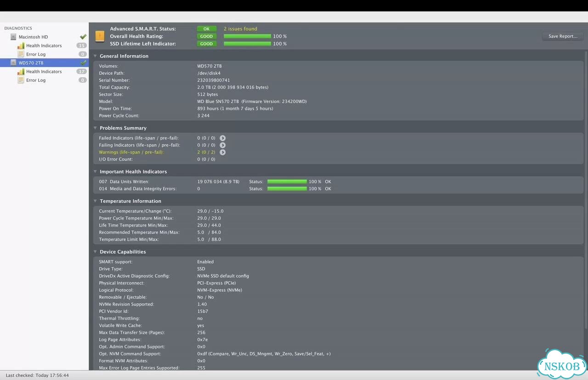Click the SSD Lifetime Left progress bar
Viewport: 588px width, 380px height.
247,44
